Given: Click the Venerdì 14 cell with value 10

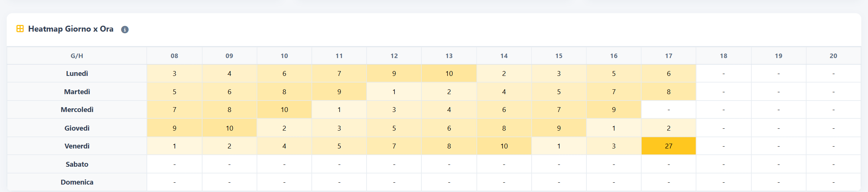Looking at the screenshot, I should (504, 146).
